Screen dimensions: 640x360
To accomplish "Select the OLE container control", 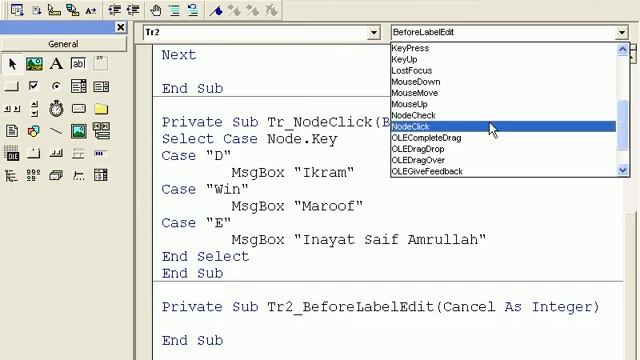I will tap(12, 153).
